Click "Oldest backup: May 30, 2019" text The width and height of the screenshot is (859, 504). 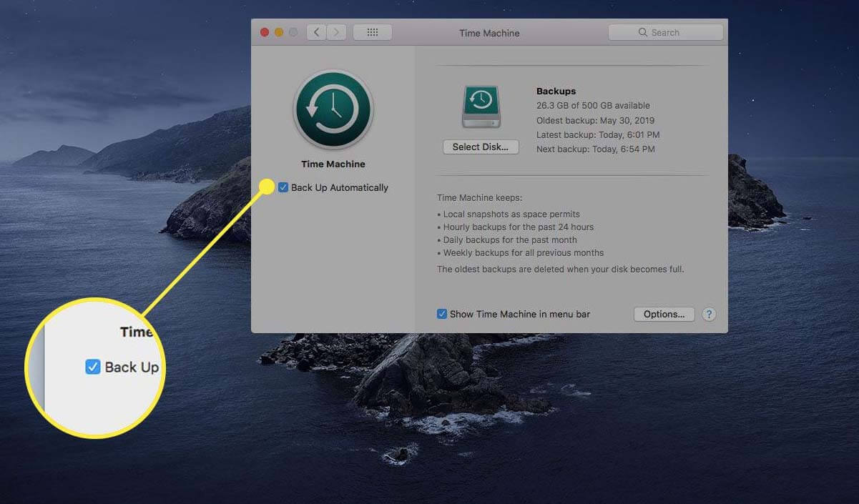[x=595, y=120]
